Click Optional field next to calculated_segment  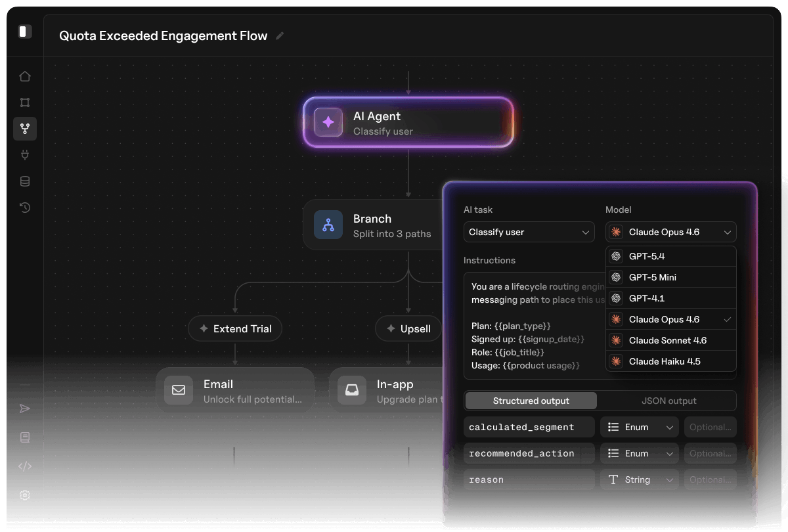[x=711, y=427]
